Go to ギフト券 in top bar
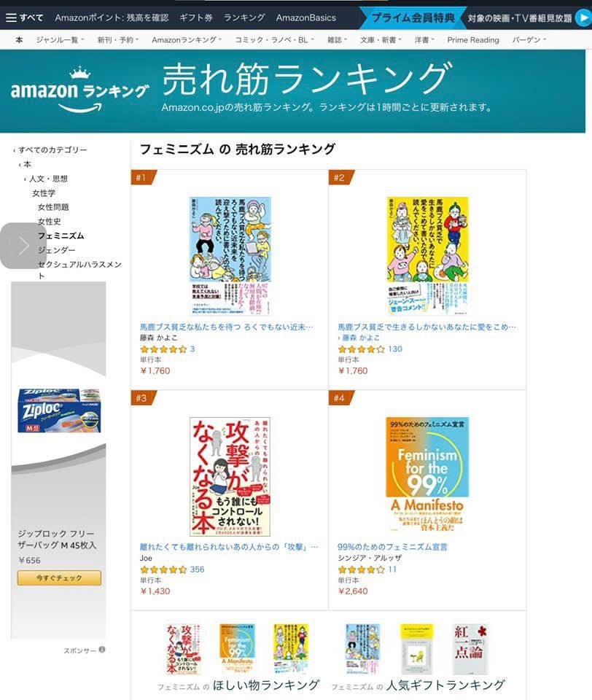592x700 pixels. [x=195, y=17]
